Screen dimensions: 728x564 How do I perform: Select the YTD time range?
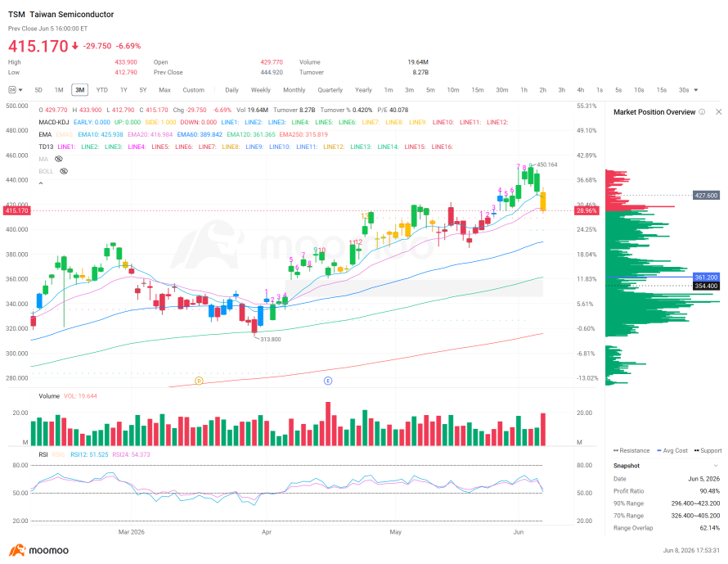coord(101,90)
